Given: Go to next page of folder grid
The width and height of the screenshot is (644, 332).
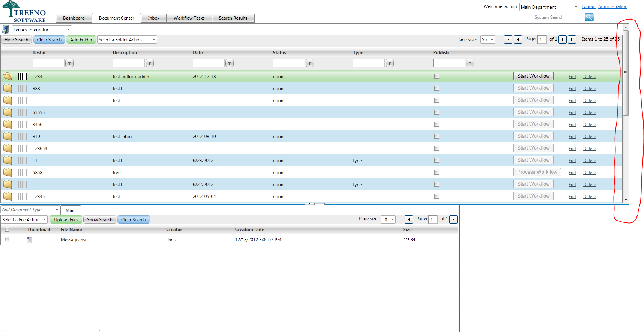Looking at the screenshot, I should click(x=563, y=39).
